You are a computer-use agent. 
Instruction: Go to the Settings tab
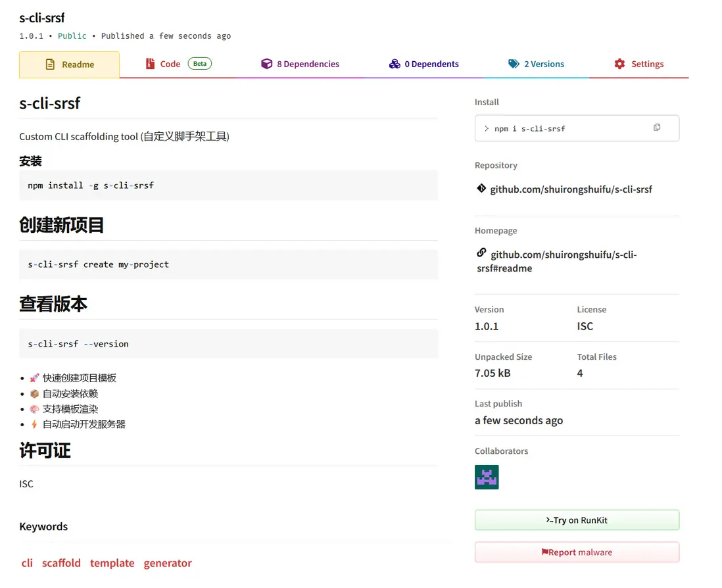638,64
